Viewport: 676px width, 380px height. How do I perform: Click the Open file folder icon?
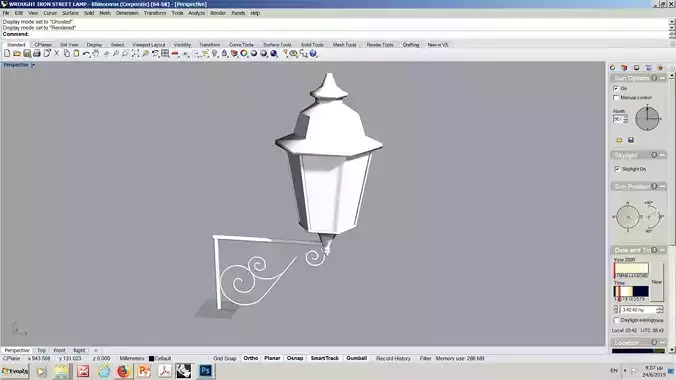tap(17, 53)
